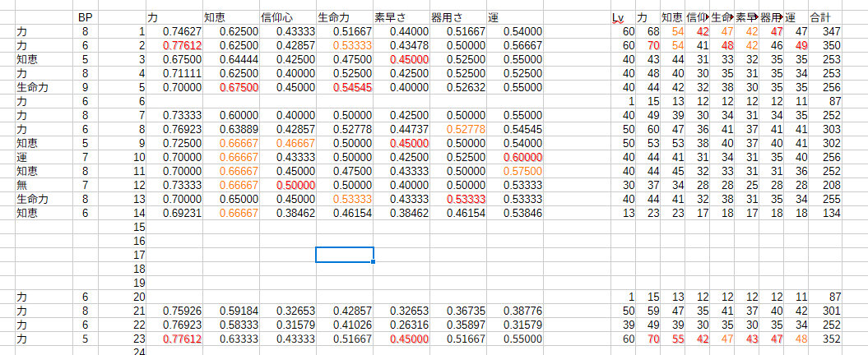This screenshot has height=355, width=868.
Task: Click the 0.35897 cell
Action: [x=458, y=325]
